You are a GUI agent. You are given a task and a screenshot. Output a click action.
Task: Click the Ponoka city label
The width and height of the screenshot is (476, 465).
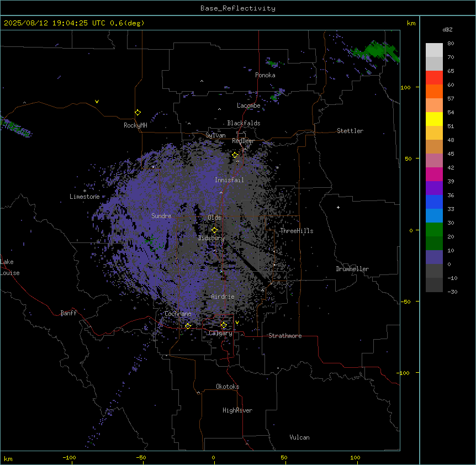tap(265, 75)
